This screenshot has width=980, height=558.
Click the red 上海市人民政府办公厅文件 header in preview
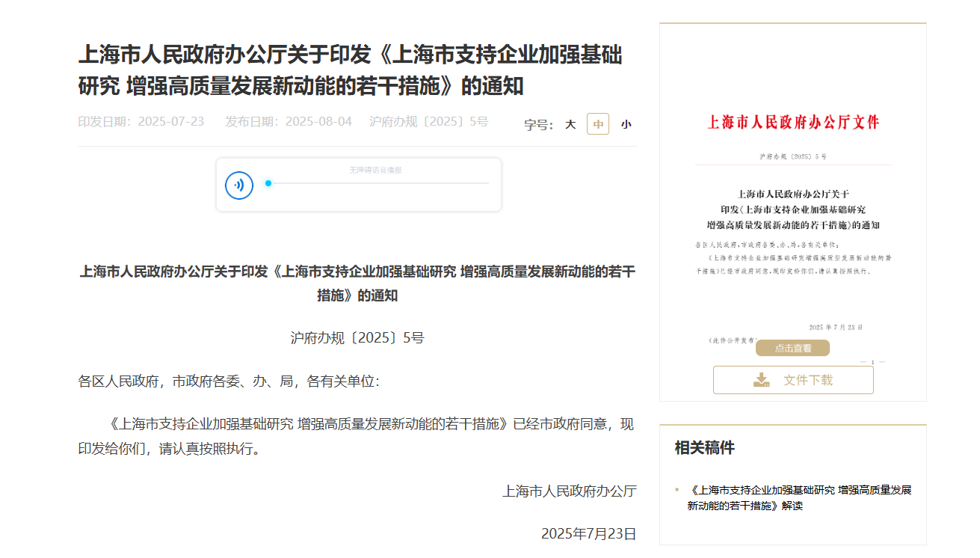point(793,122)
